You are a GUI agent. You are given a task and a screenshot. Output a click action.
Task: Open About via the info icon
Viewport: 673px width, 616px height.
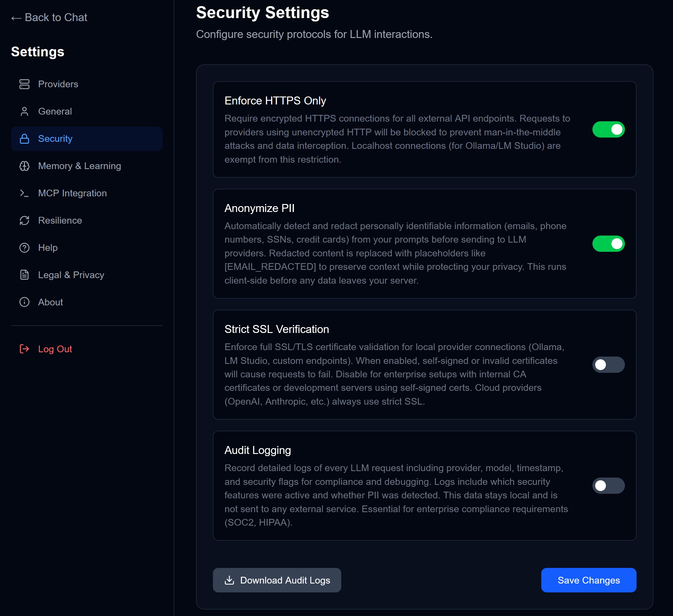pyautogui.click(x=25, y=302)
